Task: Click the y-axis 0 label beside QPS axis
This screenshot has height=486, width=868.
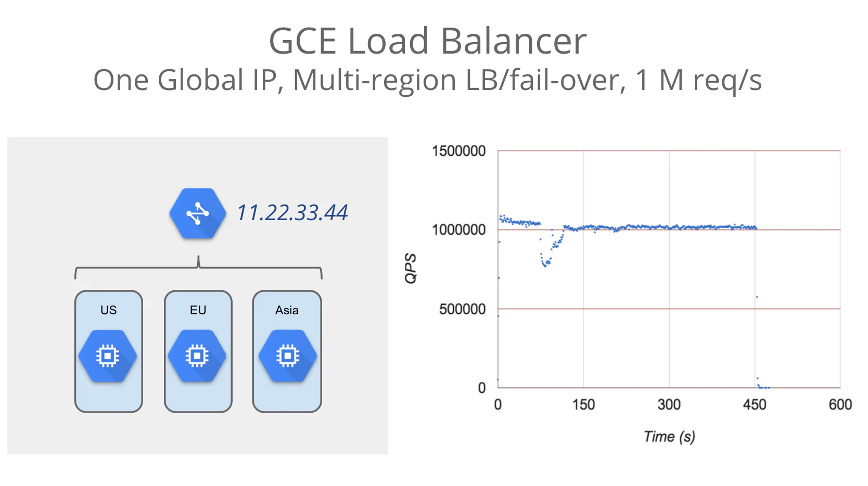Action: [x=482, y=388]
